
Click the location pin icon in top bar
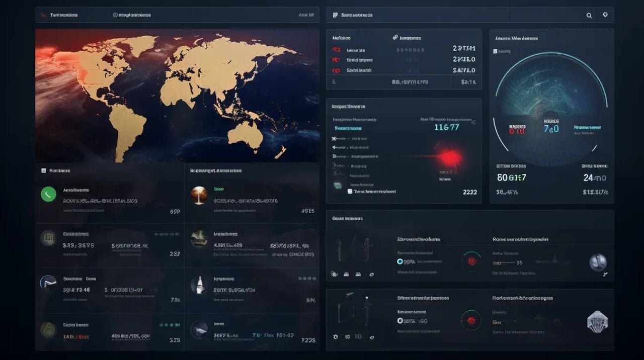[605, 15]
